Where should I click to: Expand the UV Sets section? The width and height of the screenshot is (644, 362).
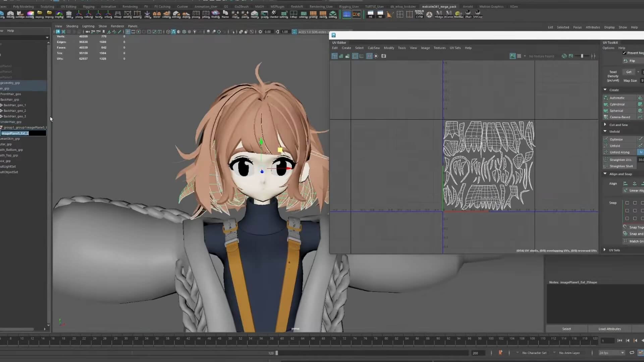click(x=605, y=250)
